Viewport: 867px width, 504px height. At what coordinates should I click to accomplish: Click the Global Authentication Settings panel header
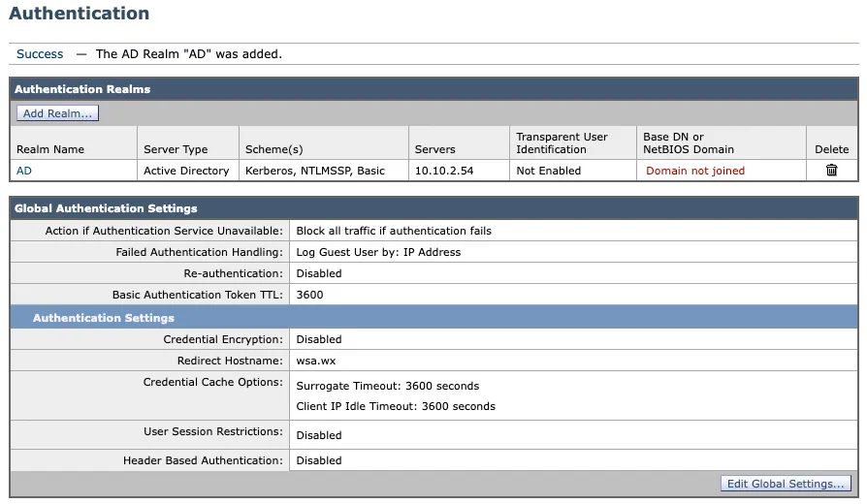point(106,208)
